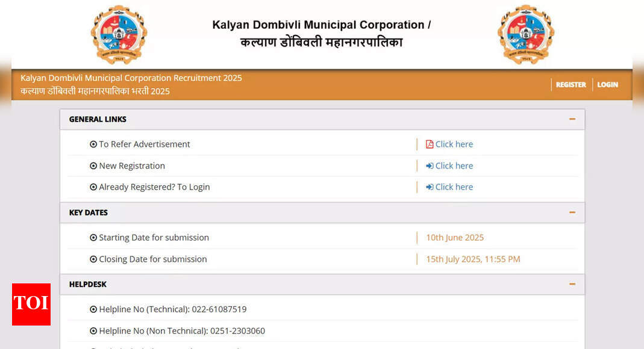Follow the Already Registered login 'Click here' link

coord(454,187)
